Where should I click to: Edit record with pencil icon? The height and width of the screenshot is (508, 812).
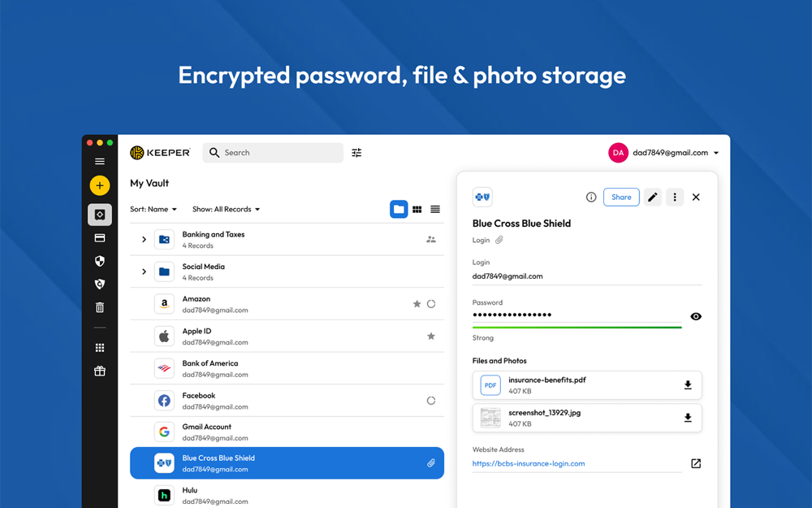tap(653, 197)
